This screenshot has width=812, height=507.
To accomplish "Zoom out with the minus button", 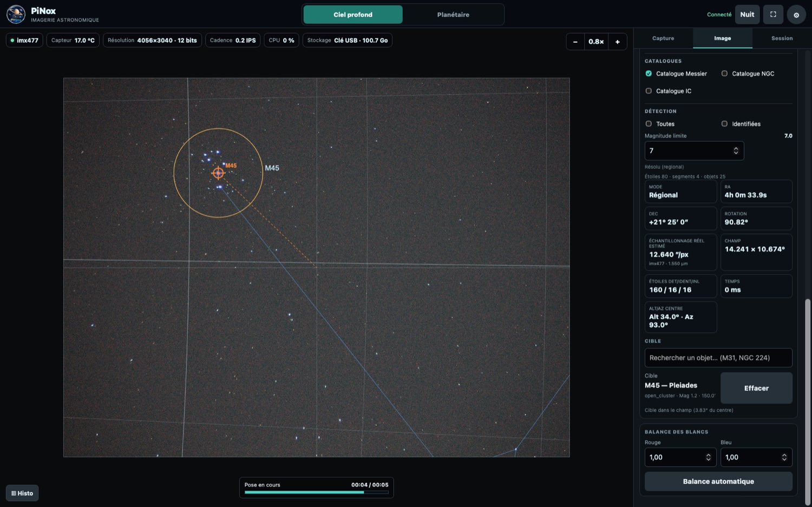I will tap(575, 42).
